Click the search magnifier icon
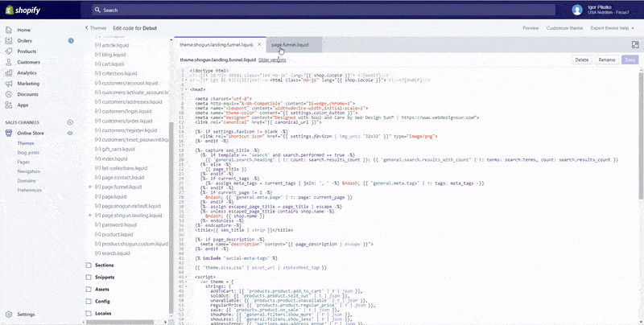The width and height of the screenshot is (644, 325). pyautogui.click(x=97, y=10)
